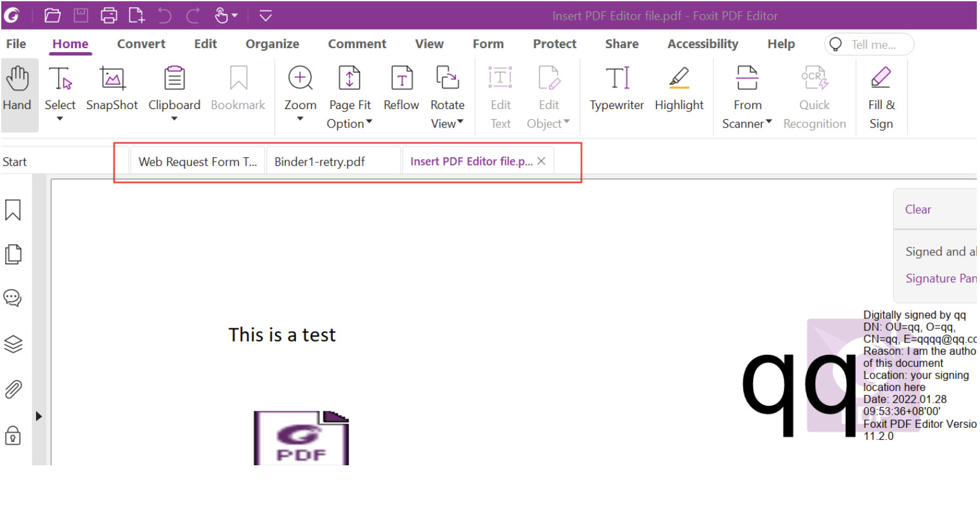Click Quick Recognition OCR tool
The width and height of the screenshot is (980, 516).
click(x=815, y=97)
